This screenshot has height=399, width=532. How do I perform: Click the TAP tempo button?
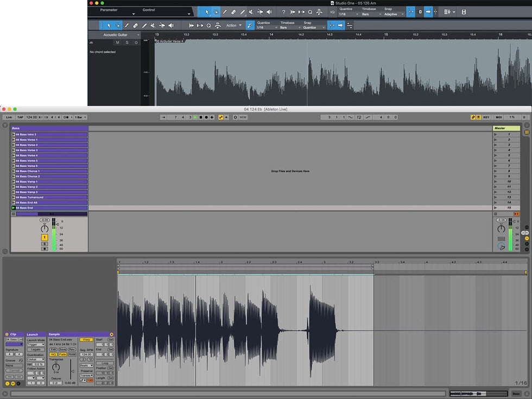coord(20,117)
